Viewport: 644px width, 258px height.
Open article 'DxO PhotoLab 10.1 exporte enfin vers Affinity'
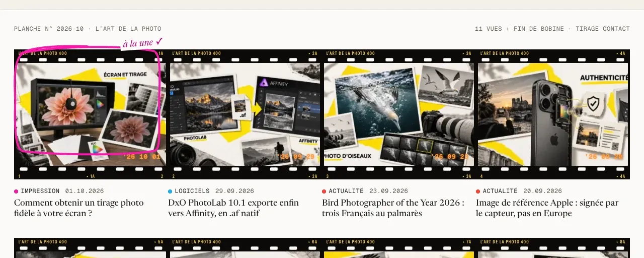233,208
